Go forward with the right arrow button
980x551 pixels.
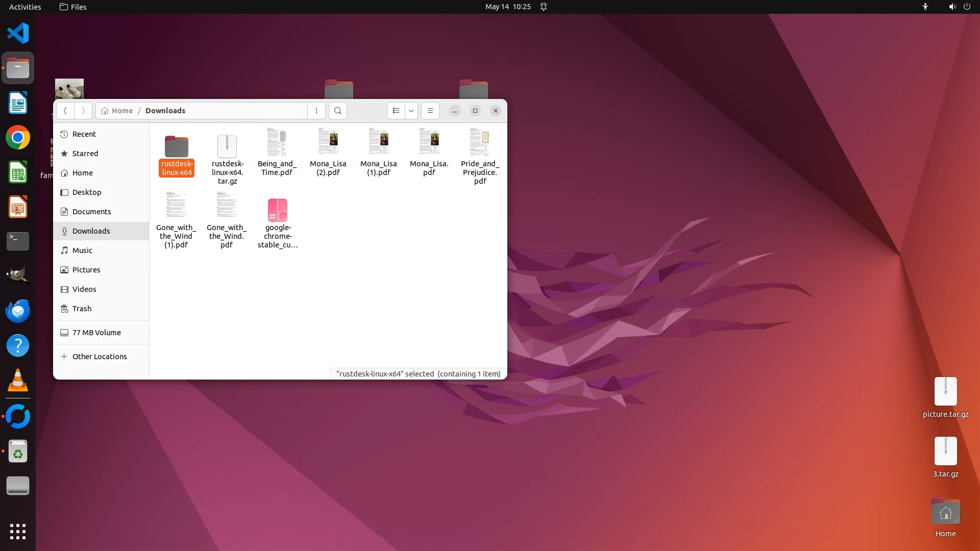pyautogui.click(x=83, y=111)
